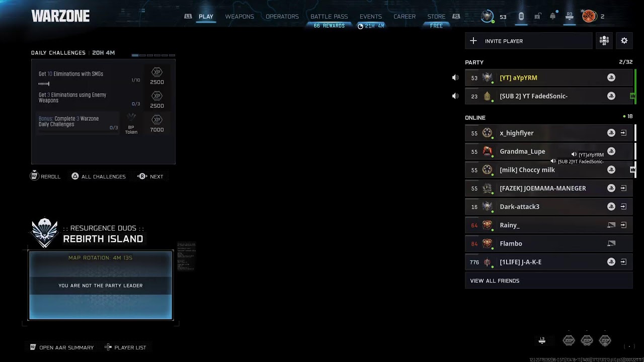Open the social settings gear icon
This screenshot has width=644, height=362.
point(624,41)
